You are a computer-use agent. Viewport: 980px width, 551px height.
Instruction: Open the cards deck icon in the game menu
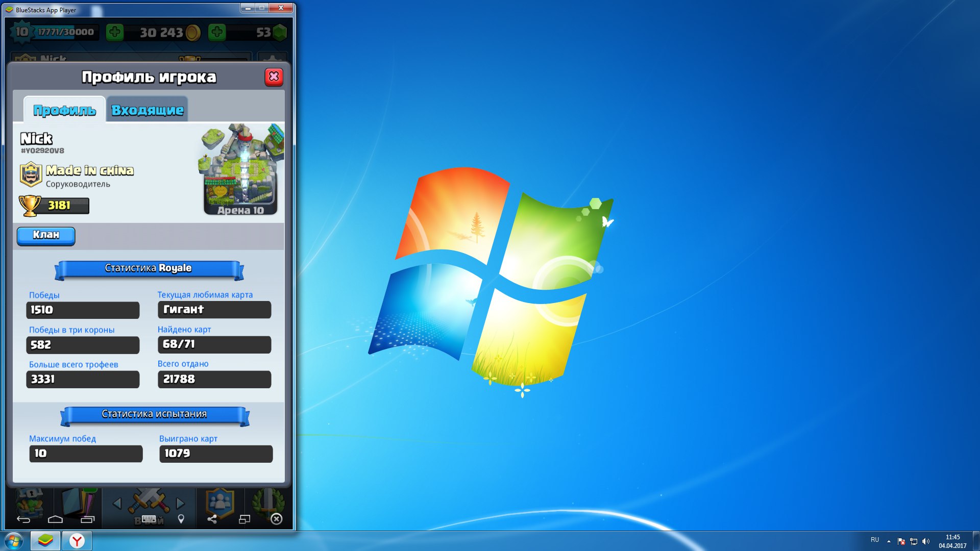[79, 502]
